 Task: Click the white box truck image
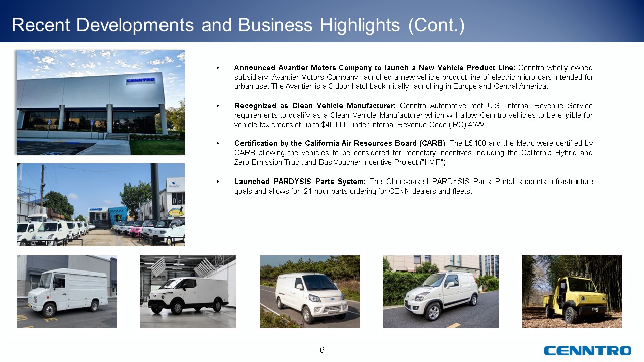67,292
